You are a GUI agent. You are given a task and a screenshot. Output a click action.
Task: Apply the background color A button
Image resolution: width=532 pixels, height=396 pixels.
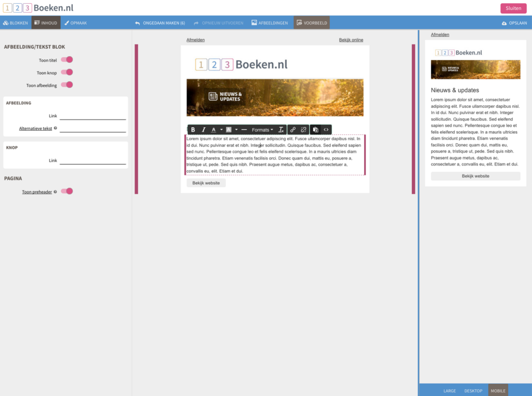229,130
